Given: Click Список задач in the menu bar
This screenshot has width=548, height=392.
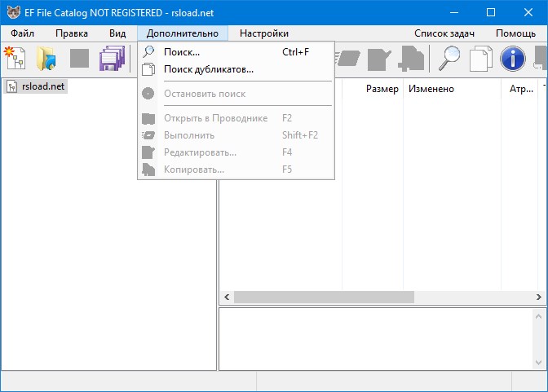Looking at the screenshot, I should 445,33.
